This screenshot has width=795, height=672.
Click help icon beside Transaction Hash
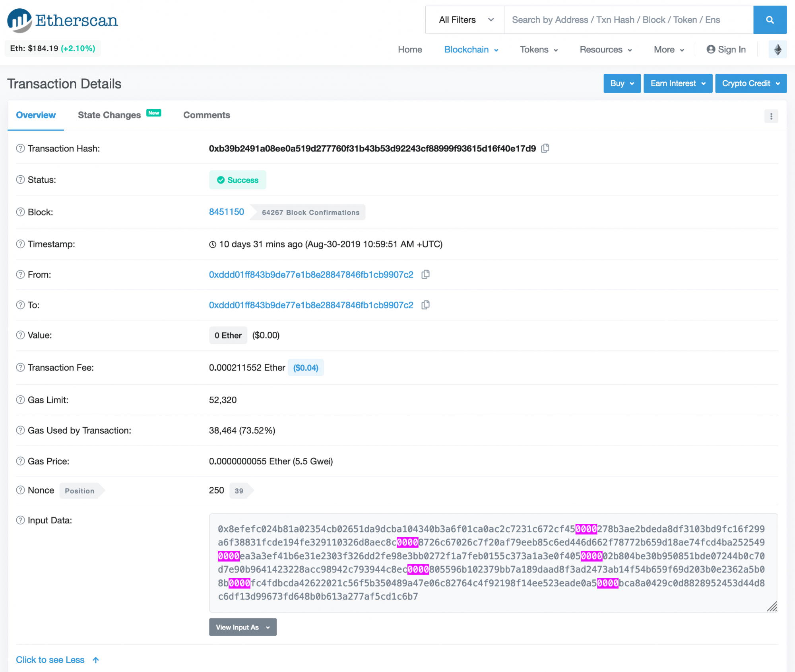pyautogui.click(x=20, y=148)
